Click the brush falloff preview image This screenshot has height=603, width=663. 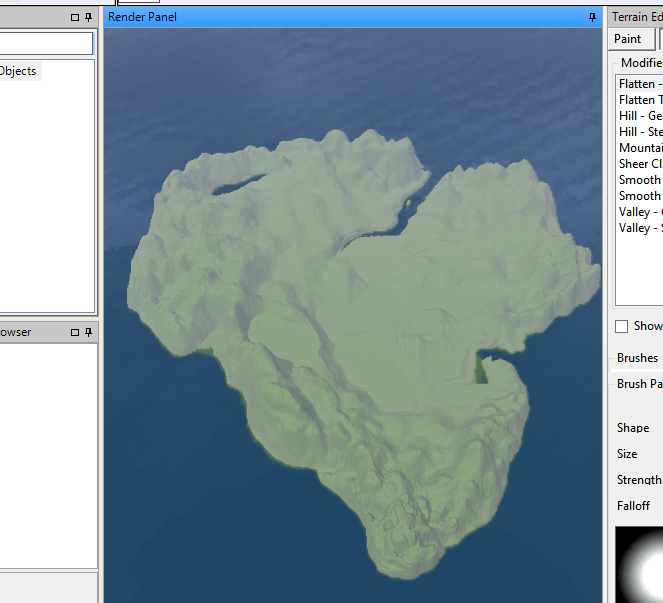(640, 565)
